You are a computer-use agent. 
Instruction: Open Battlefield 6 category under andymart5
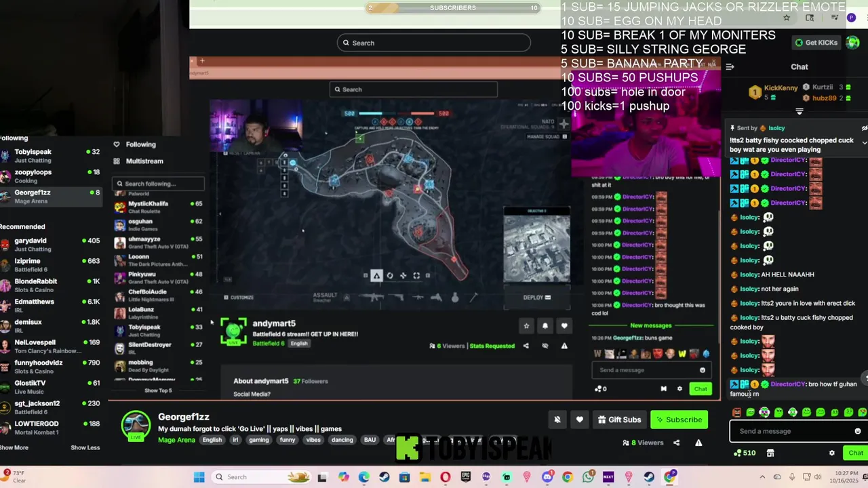coord(269,343)
